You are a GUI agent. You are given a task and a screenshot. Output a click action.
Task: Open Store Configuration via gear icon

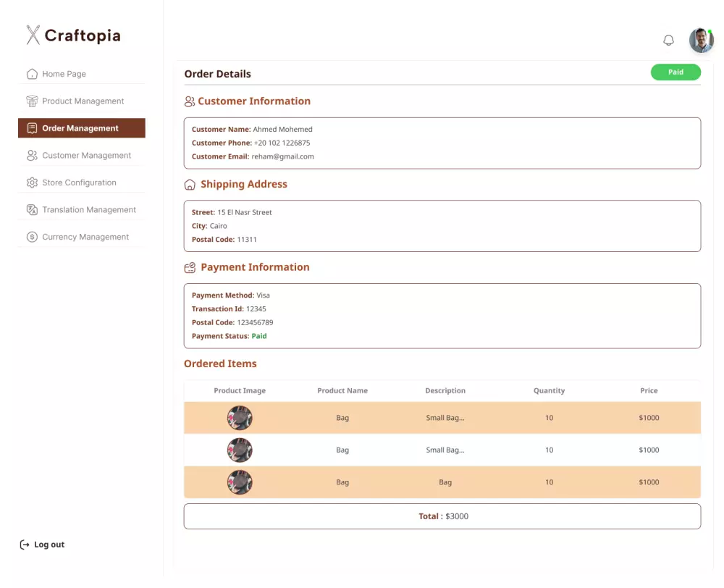click(x=32, y=182)
